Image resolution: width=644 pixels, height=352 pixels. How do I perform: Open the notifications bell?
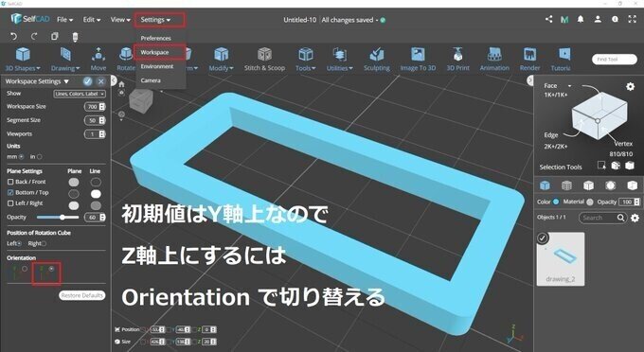(x=581, y=19)
